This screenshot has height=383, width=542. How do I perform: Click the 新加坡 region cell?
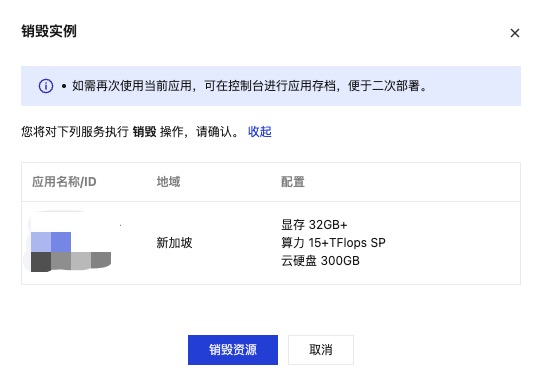[x=174, y=243]
